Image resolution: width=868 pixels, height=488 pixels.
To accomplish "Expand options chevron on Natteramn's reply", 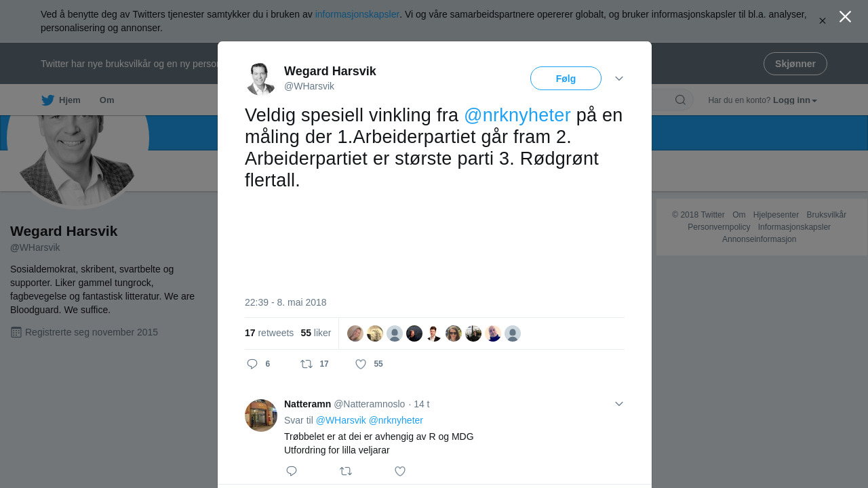I will 619,404.
